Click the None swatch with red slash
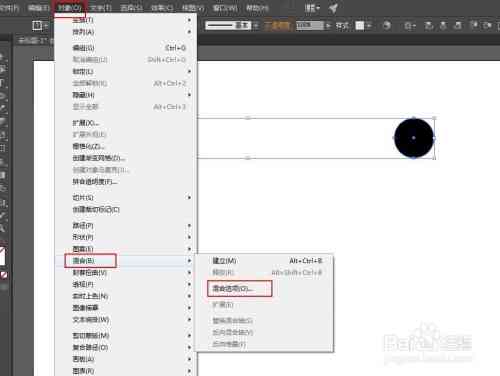This screenshot has height=376, width=500. (x=4, y=275)
